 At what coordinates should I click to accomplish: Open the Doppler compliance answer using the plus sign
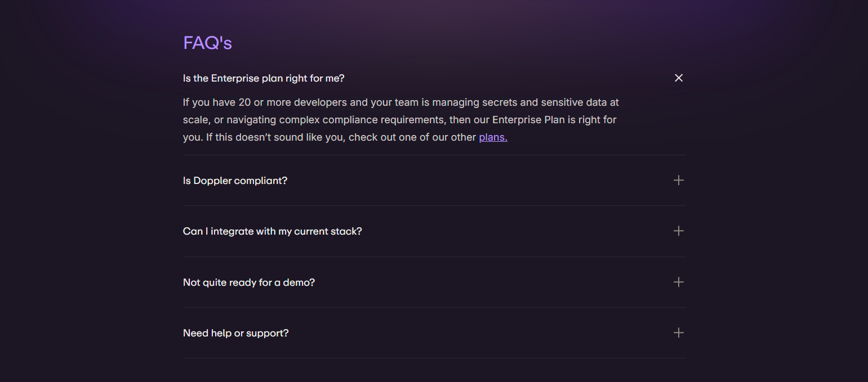679,180
